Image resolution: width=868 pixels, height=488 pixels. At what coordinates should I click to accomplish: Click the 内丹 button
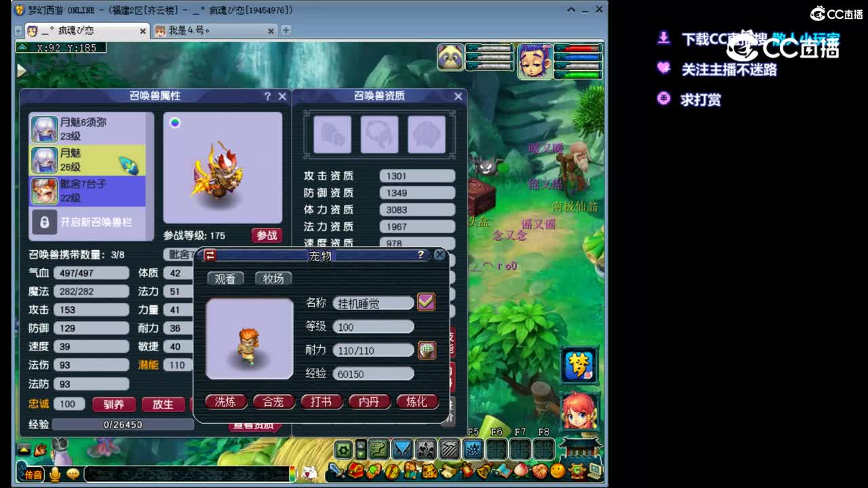[x=369, y=401]
